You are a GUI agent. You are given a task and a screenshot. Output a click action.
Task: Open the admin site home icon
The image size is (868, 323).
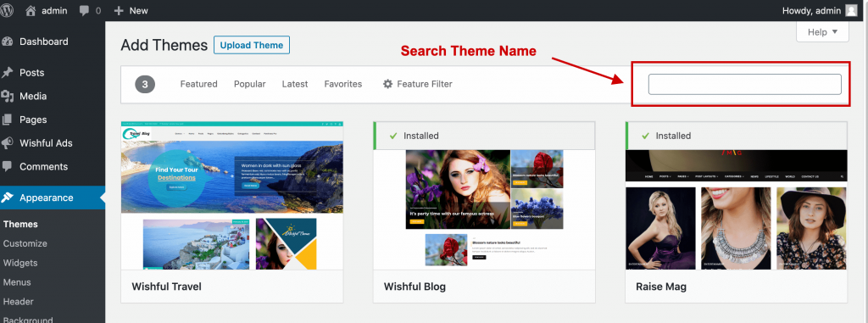tap(31, 10)
